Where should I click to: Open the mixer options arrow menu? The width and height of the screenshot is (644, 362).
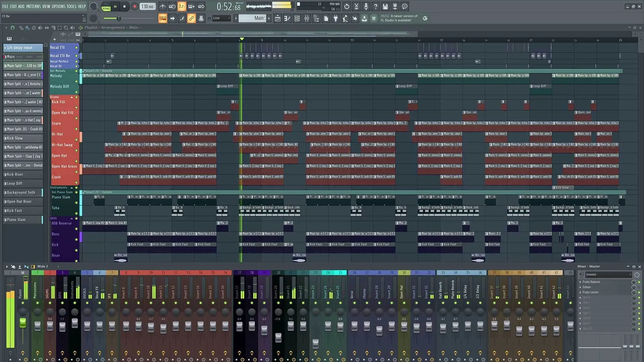(7, 267)
